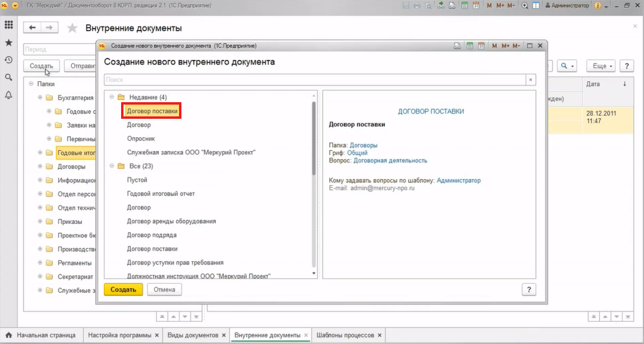
Task: Open the Администратор link in preview
Action: [459, 181]
